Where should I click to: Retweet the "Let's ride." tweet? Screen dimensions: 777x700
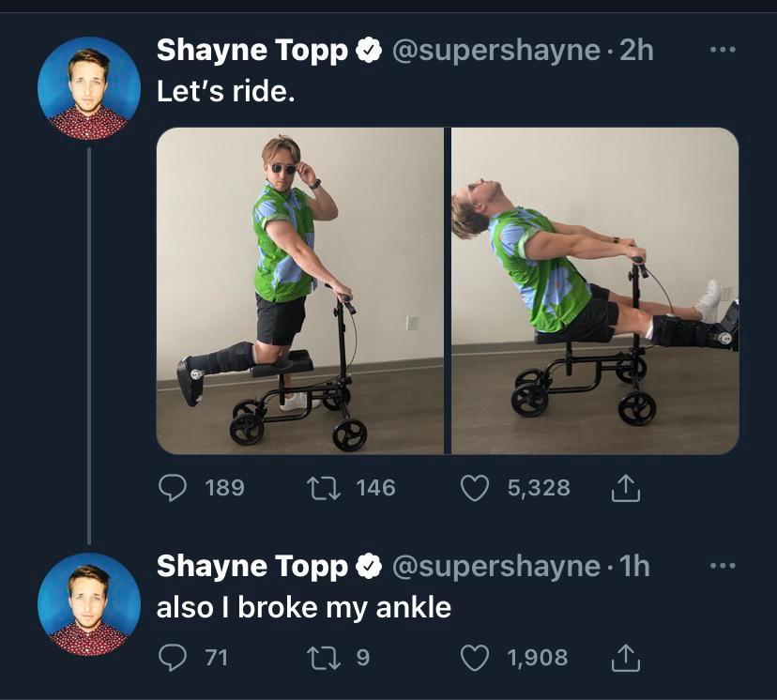324,488
